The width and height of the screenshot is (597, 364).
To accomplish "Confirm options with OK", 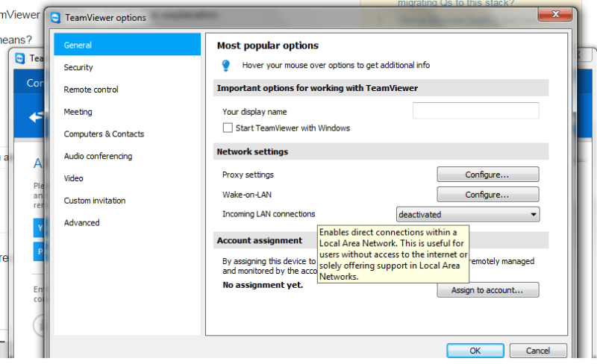I will pos(475,351).
